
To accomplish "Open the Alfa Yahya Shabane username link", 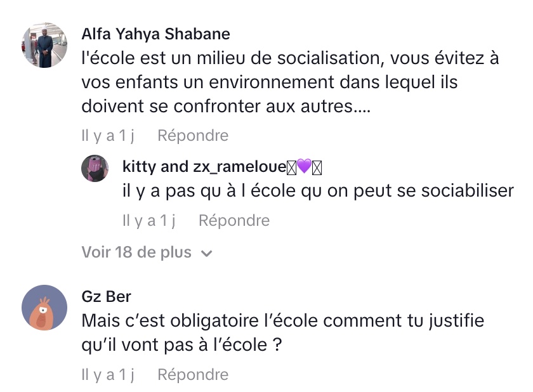I will [155, 34].
